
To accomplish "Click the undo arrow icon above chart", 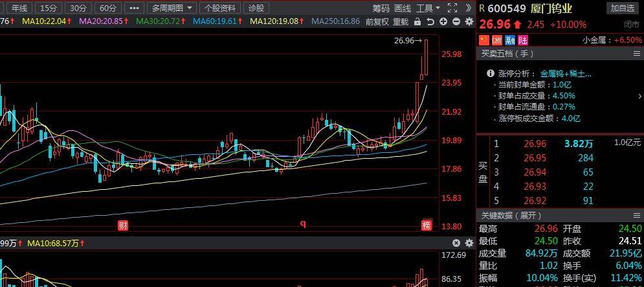I will (x=430, y=21).
